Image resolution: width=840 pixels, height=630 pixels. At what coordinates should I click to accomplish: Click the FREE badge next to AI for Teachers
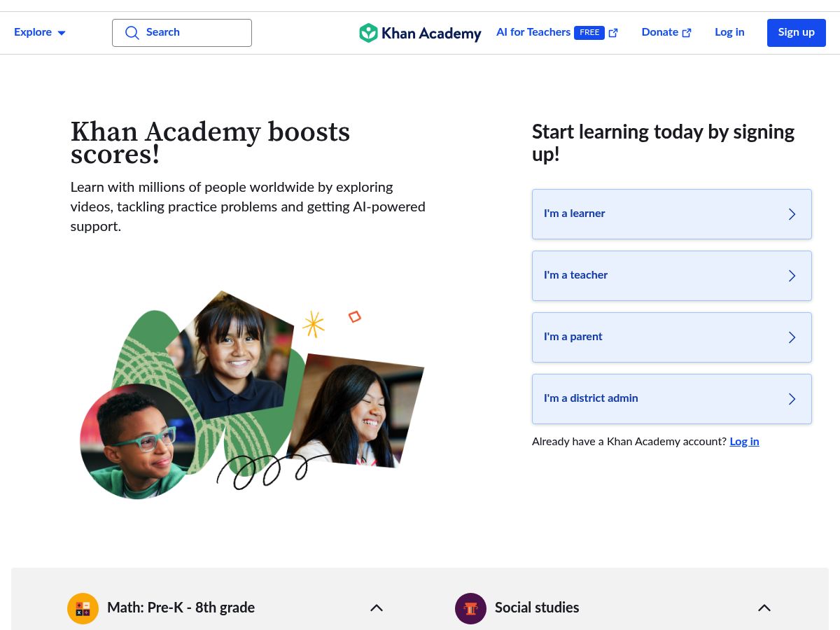click(589, 33)
